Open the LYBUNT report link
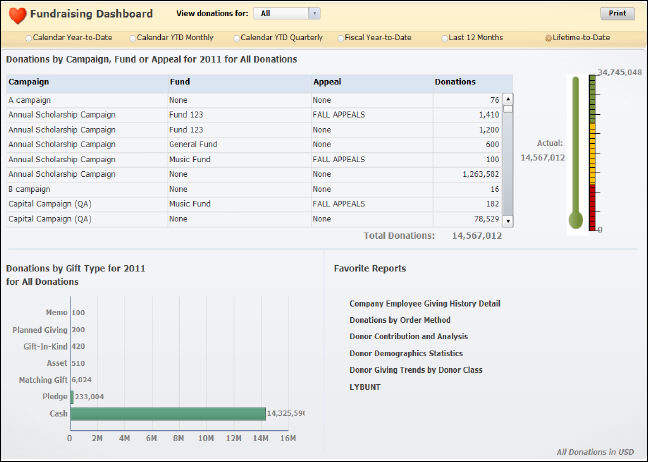This screenshot has width=648, height=462. [x=364, y=386]
